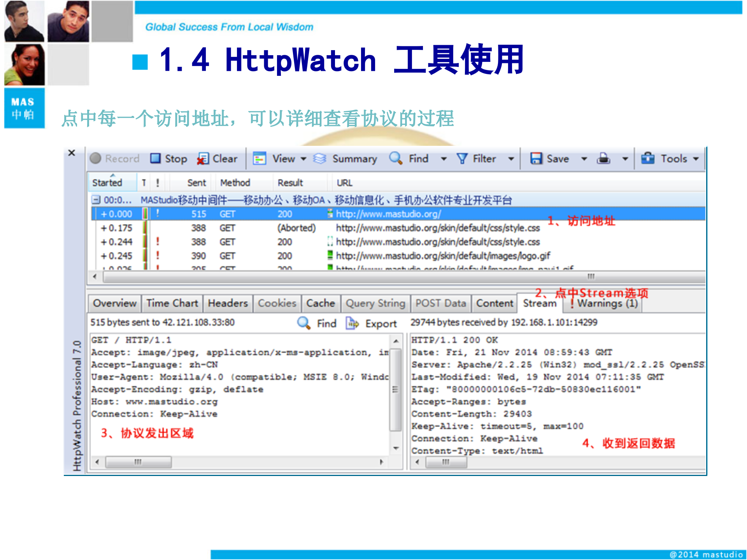The width and height of the screenshot is (747, 560).
Task: Click the Export icon in the Stream panel
Action: [x=352, y=323]
